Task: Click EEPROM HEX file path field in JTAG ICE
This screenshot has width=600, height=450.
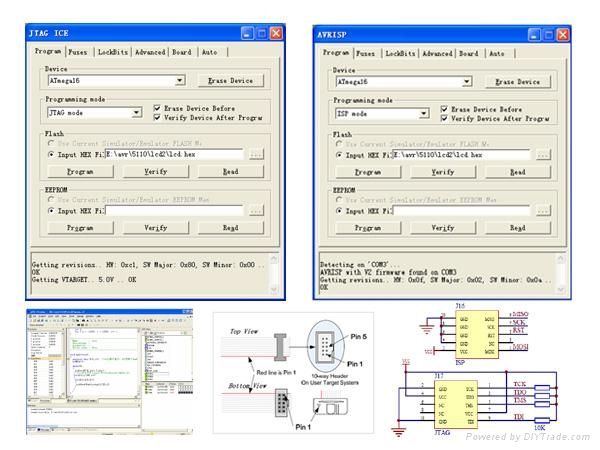Action: pos(174,210)
